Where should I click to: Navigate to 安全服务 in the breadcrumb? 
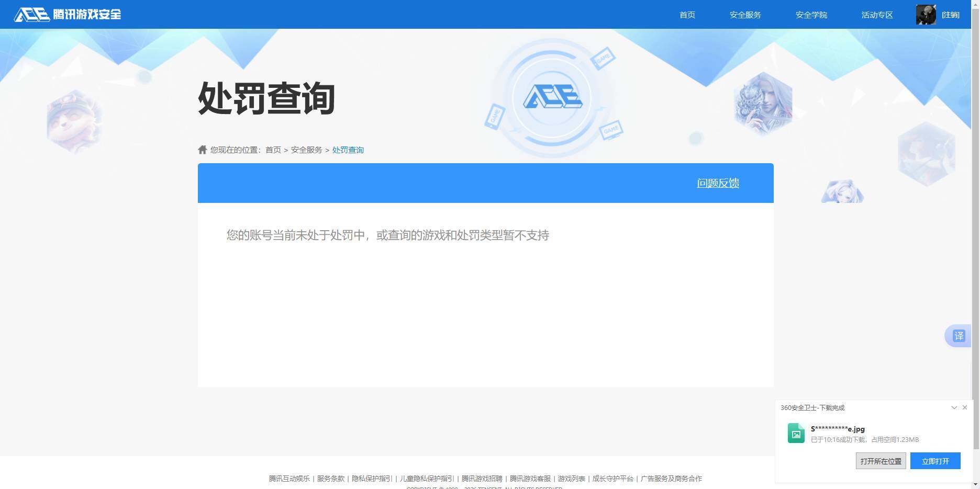click(306, 150)
